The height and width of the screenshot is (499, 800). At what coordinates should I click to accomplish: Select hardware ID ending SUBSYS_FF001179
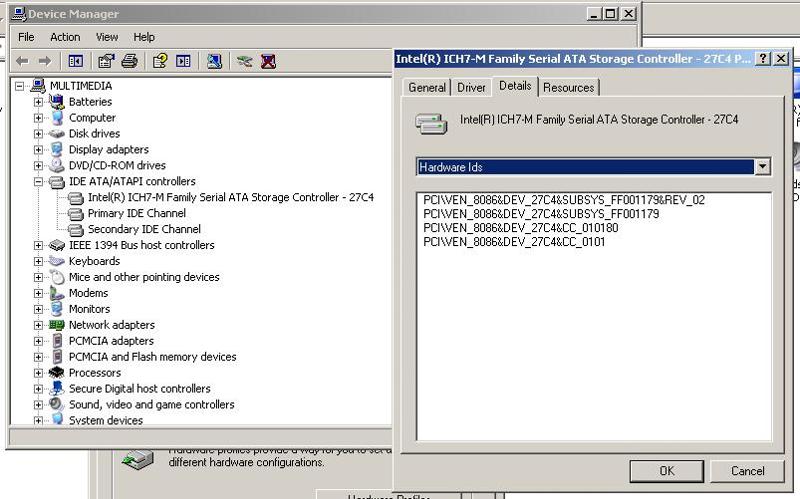pyautogui.click(x=541, y=214)
